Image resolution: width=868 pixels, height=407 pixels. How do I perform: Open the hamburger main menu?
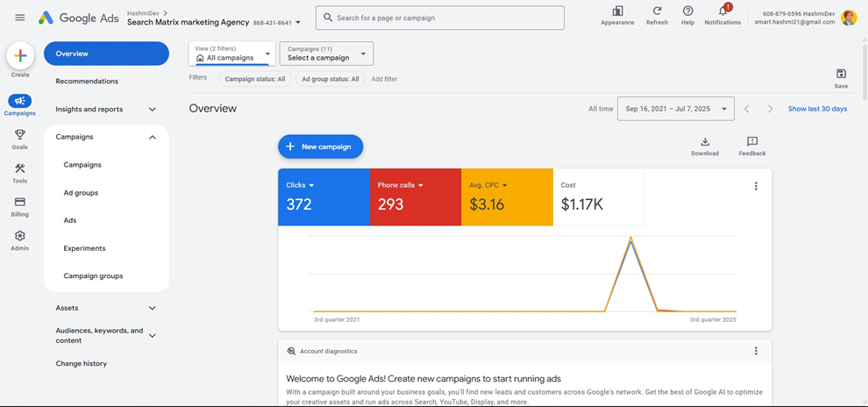point(20,18)
